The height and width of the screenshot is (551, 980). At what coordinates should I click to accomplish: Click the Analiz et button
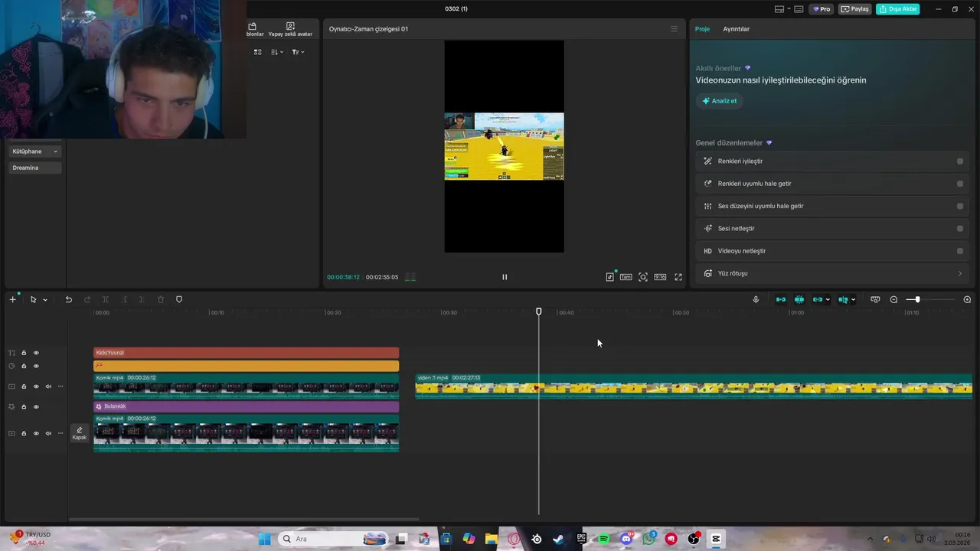(x=719, y=101)
